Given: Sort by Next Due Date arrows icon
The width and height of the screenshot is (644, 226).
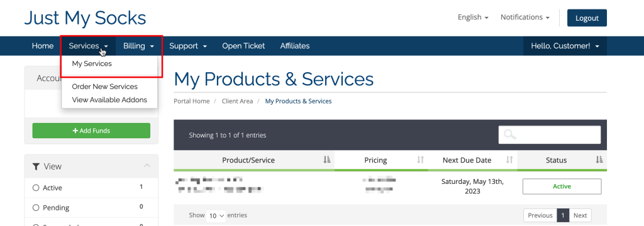Looking at the screenshot, I should [x=509, y=160].
